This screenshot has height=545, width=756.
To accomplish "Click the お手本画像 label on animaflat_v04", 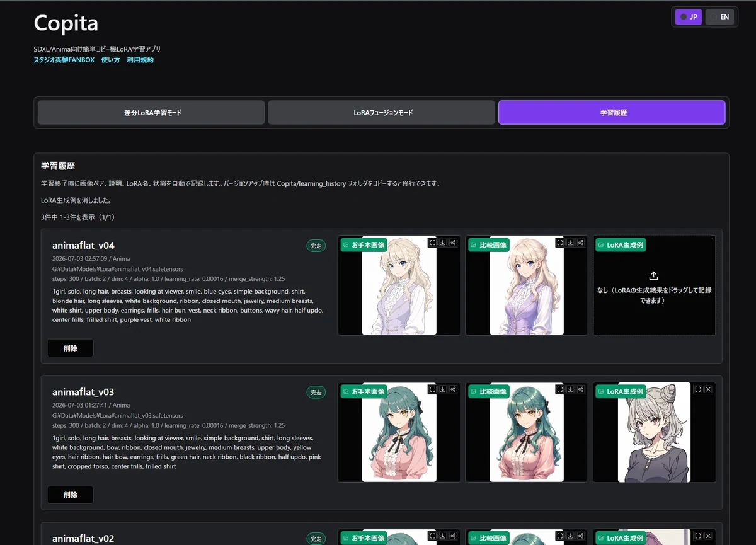I will (364, 244).
